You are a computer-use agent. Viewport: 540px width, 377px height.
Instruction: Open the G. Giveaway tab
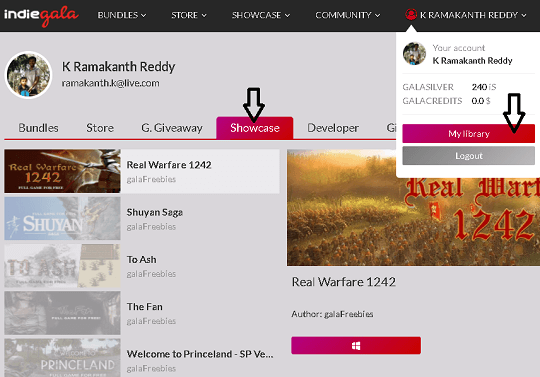point(172,128)
